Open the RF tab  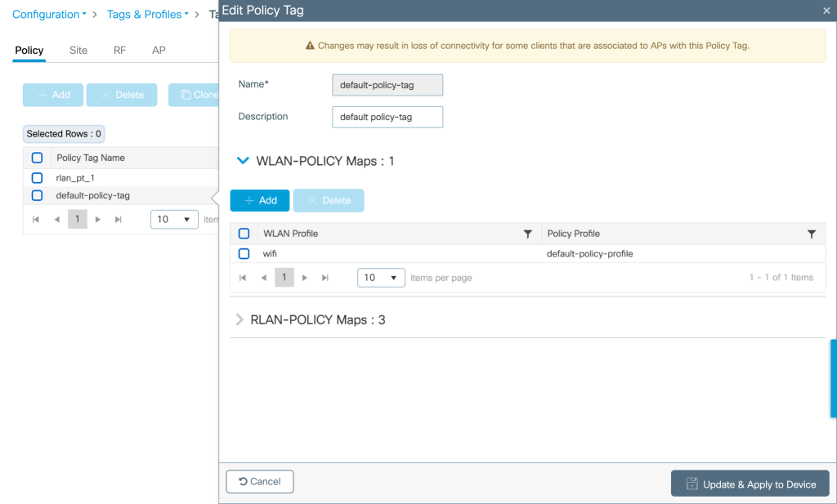[119, 51]
